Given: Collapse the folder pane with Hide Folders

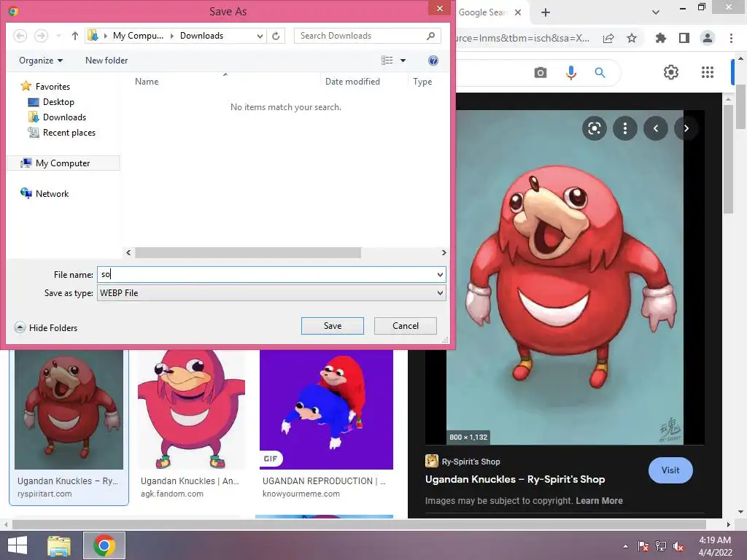Looking at the screenshot, I should [46, 327].
